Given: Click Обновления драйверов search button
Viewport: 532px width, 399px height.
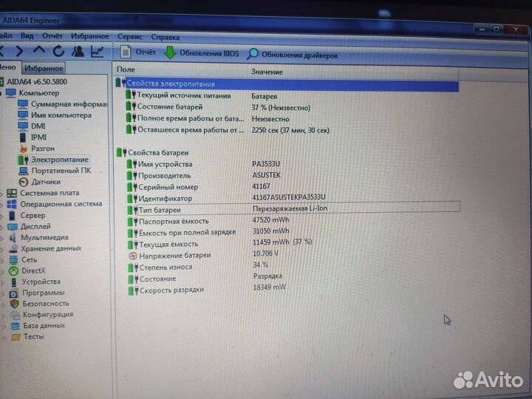Looking at the screenshot, I should [293, 55].
